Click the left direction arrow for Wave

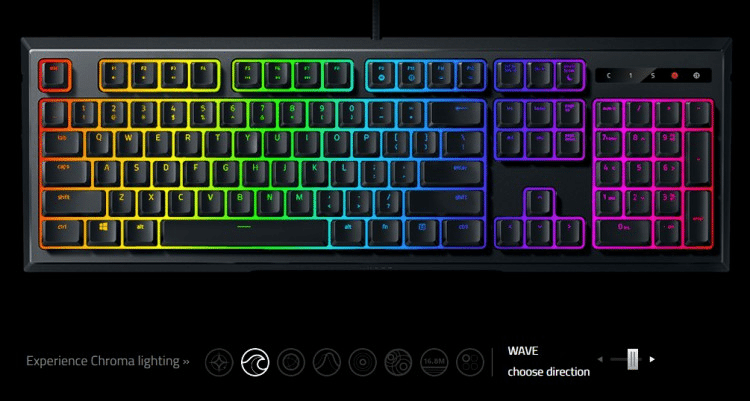point(600,359)
